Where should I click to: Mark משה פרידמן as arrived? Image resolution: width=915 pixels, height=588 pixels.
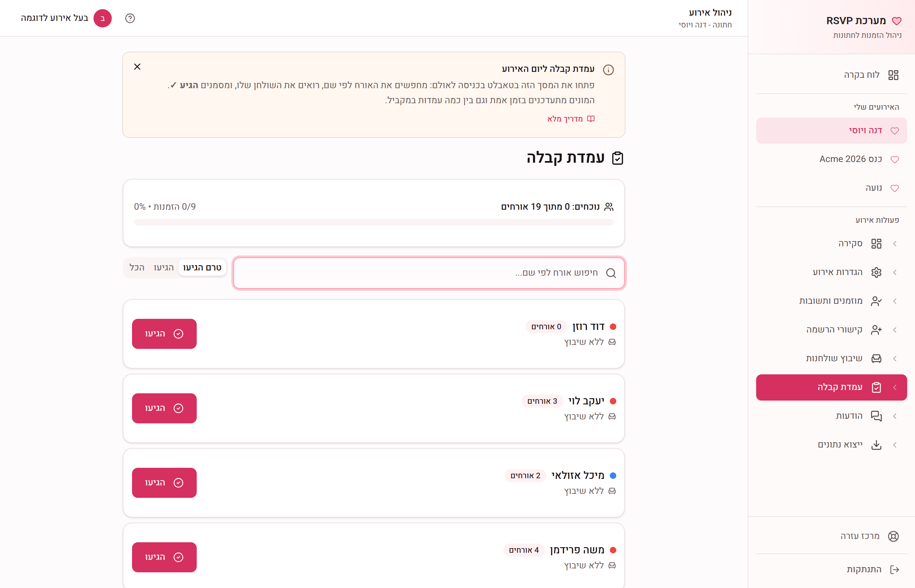(164, 557)
